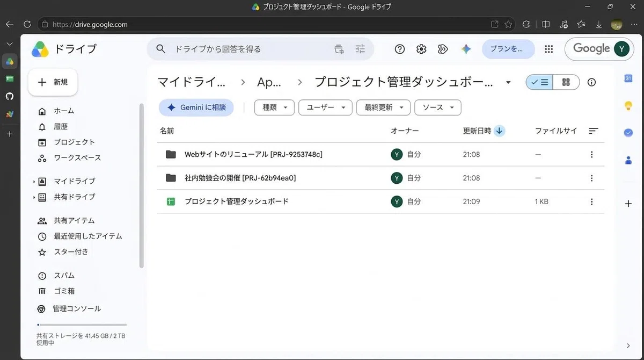Viewport: 644px width, 360px height.
Task: Open GitHub icon in browser sidebar
Action: tap(9, 96)
